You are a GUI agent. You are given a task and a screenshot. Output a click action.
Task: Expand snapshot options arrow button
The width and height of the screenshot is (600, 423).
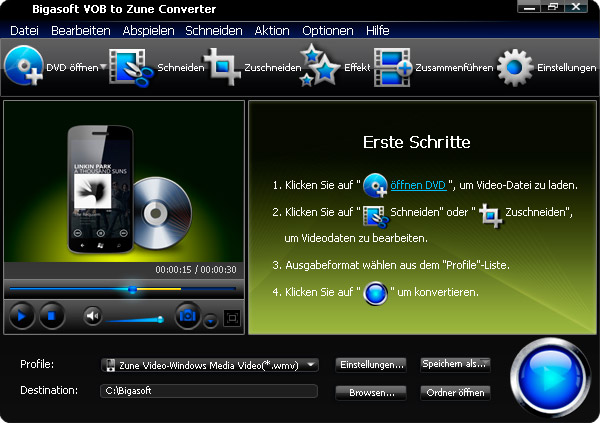coord(210,321)
